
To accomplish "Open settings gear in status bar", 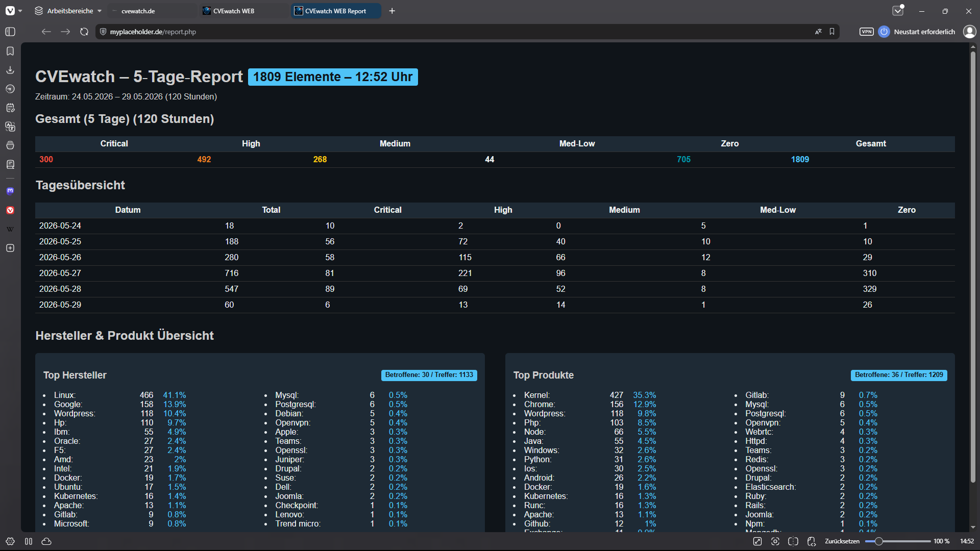I will tap(10, 541).
